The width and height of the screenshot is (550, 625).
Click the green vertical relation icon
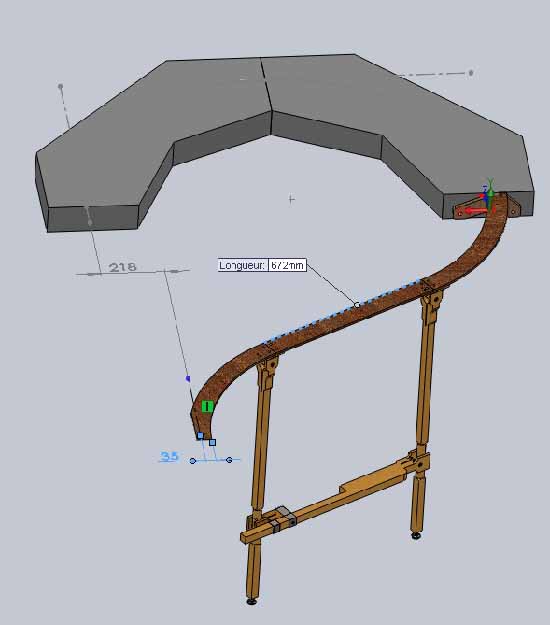207,407
